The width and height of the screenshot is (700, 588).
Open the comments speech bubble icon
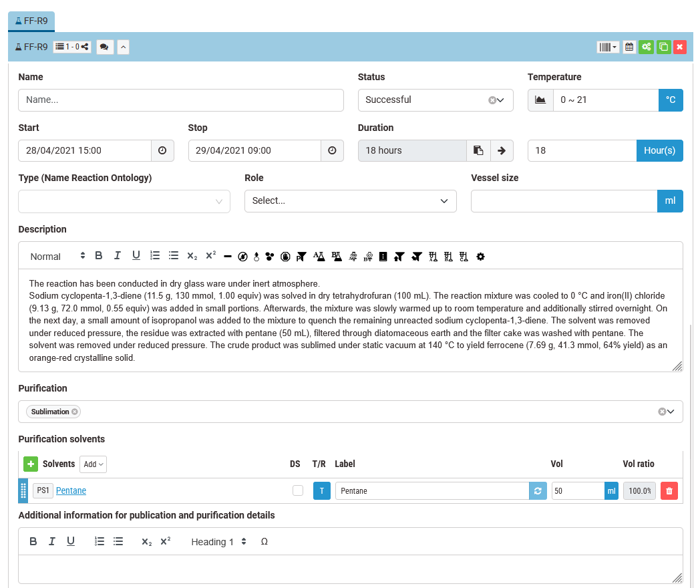[x=105, y=47]
